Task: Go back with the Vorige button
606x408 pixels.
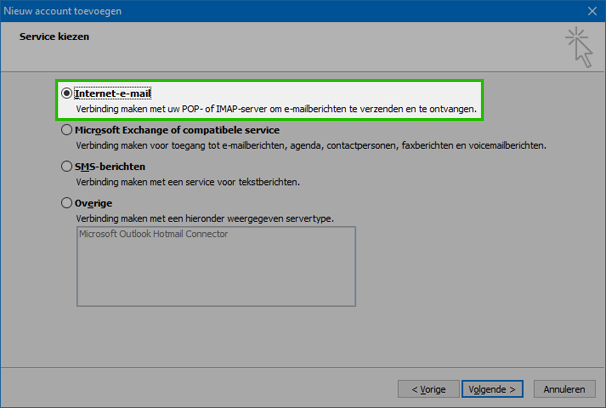Action: click(429, 389)
